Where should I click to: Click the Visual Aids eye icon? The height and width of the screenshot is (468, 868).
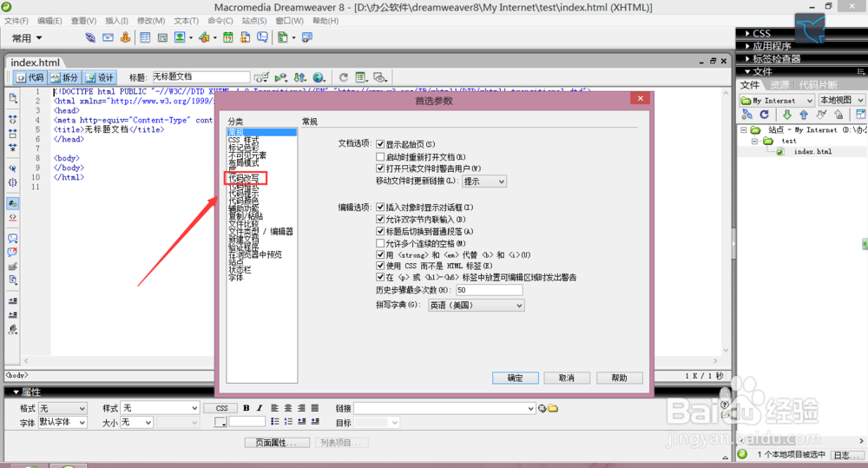[x=380, y=77]
